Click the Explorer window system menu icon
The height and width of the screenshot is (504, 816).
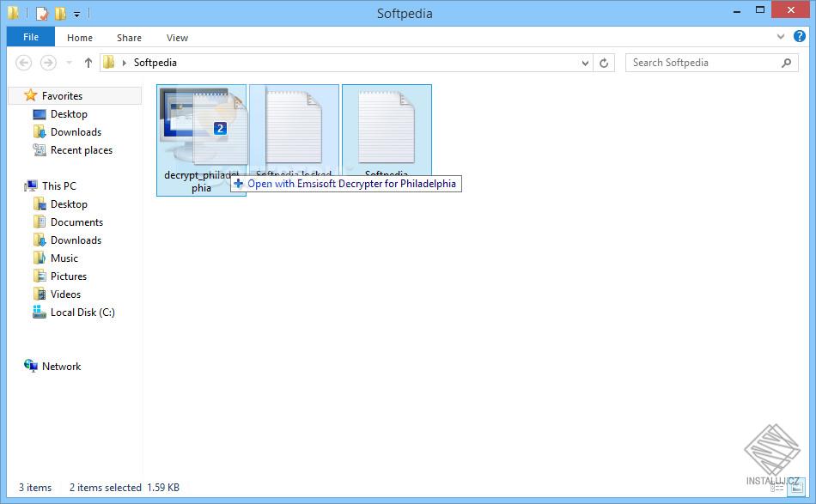click(x=14, y=13)
